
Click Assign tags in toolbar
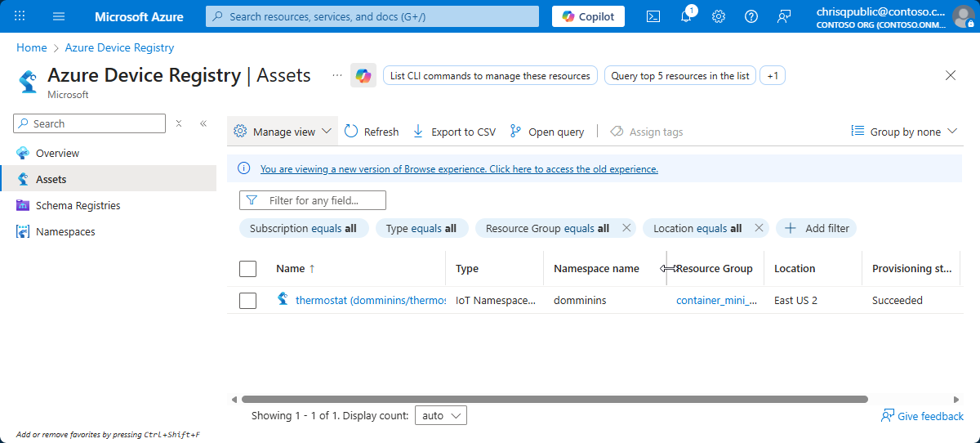click(646, 132)
